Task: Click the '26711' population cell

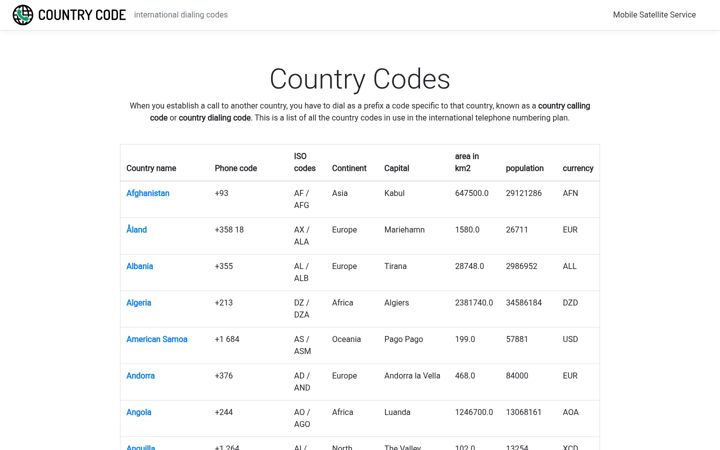Action: [x=517, y=230]
